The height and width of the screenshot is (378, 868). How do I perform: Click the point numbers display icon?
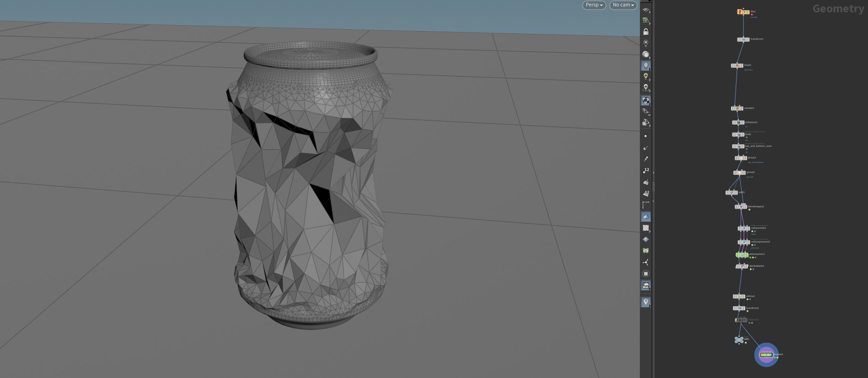click(x=646, y=171)
